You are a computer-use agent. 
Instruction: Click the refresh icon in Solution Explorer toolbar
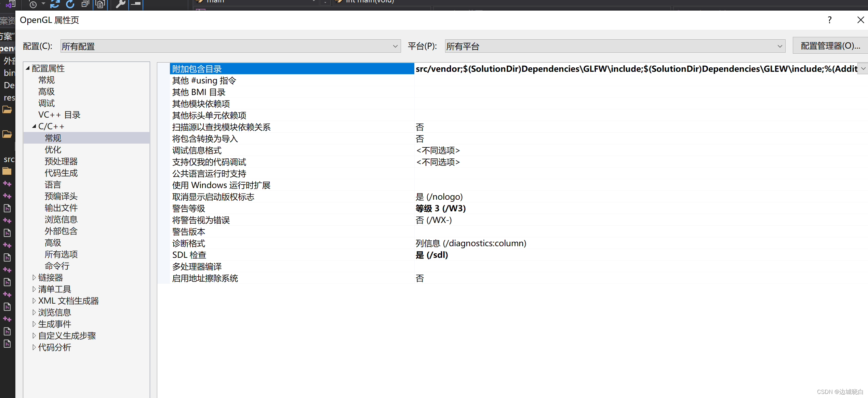click(x=70, y=4)
